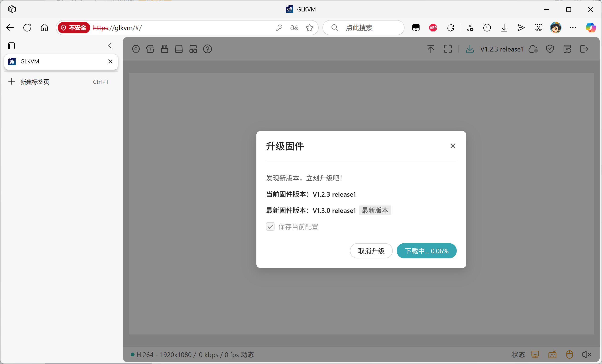Click the GLKVM settings gear icon

tap(136, 49)
